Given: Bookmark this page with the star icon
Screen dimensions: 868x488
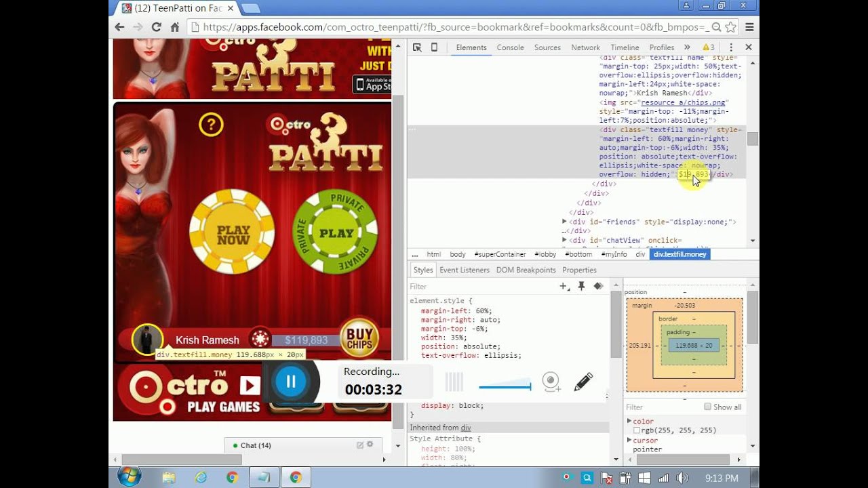Looking at the screenshot, I should coord(730,27).
